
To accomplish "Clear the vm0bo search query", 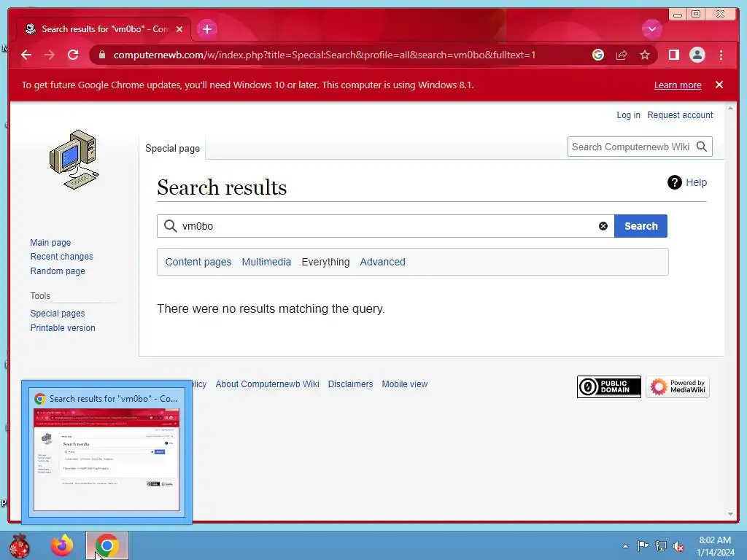I will click(603, 226).
